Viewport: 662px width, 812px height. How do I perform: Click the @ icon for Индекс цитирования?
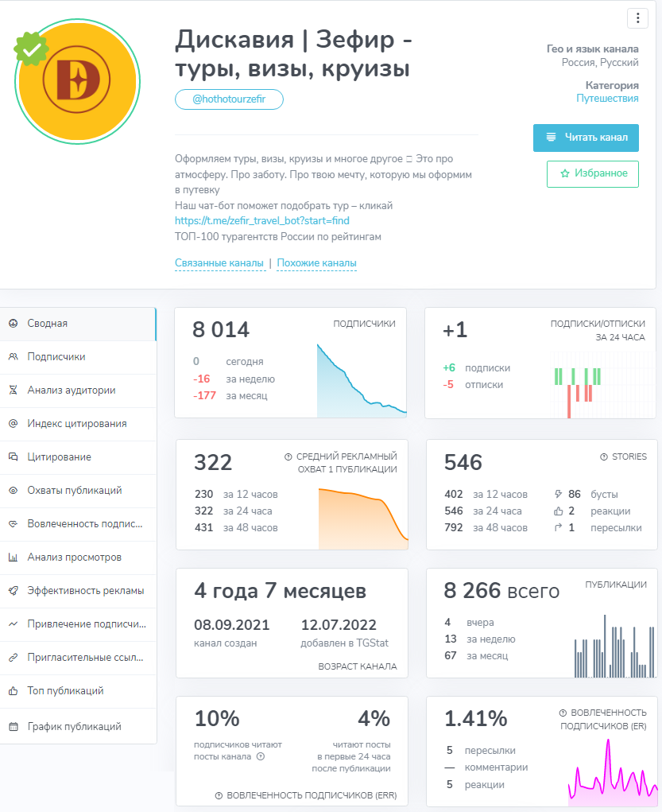(x=13, y=424)
